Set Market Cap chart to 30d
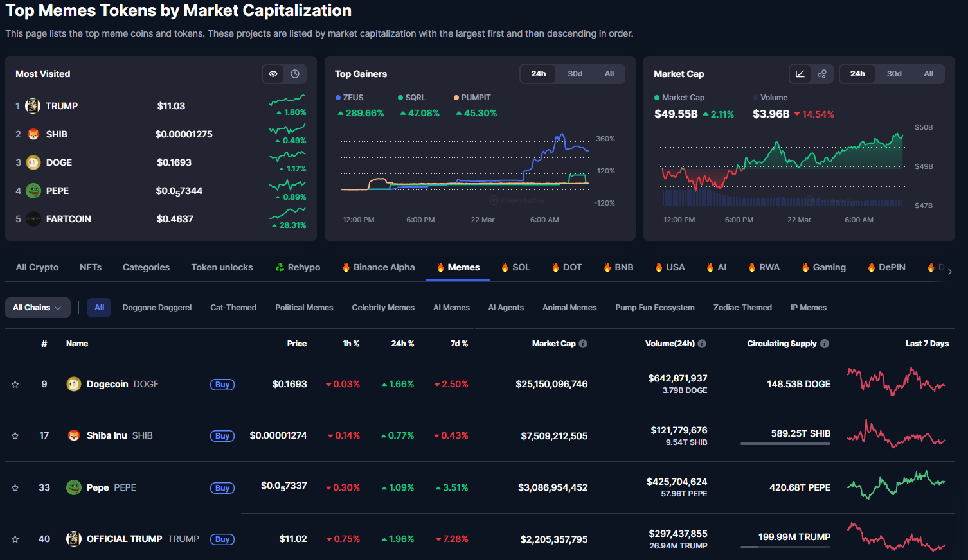 click(894, 74)
